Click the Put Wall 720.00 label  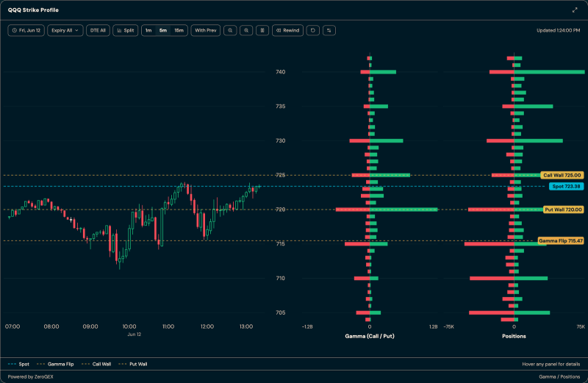[563, 210]
